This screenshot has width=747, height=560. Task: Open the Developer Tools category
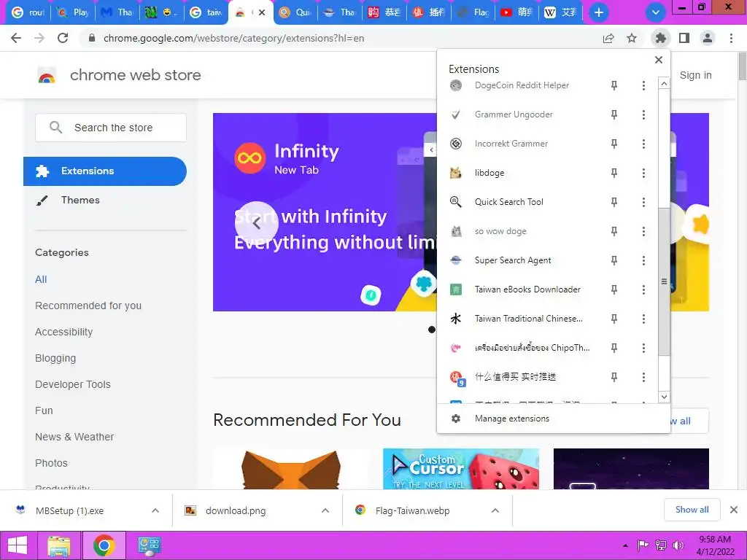point(73,384)
